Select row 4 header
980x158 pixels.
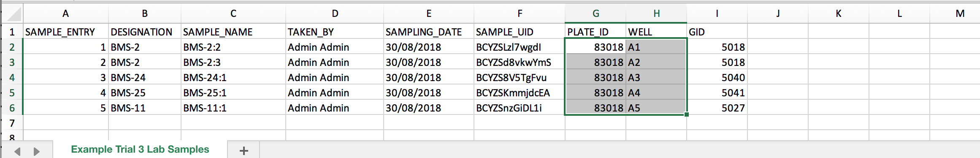12,78
